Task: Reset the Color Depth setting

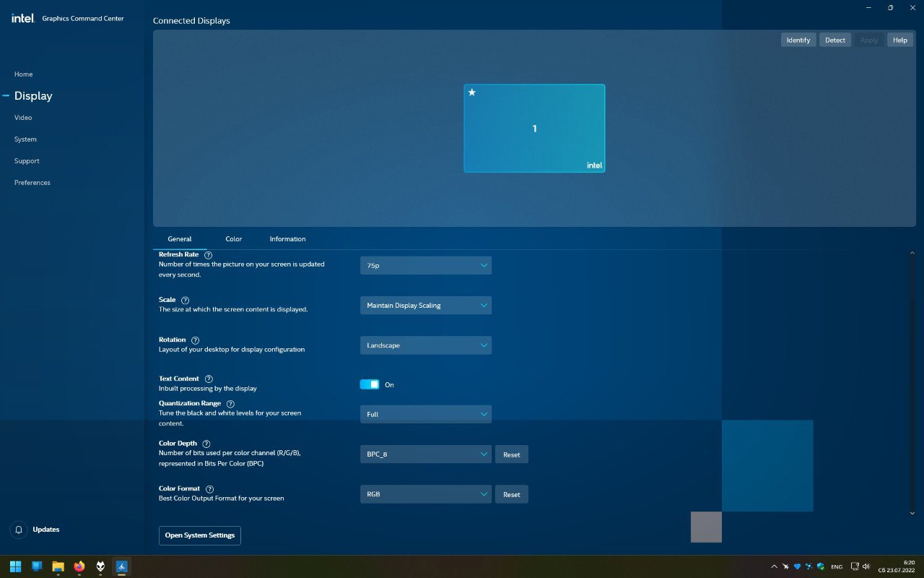Action: (x=512, y=454)
